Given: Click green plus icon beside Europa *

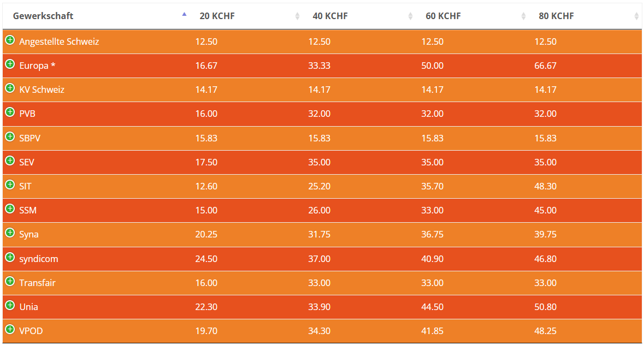Looking at the screenshot, I should point(10,64).
